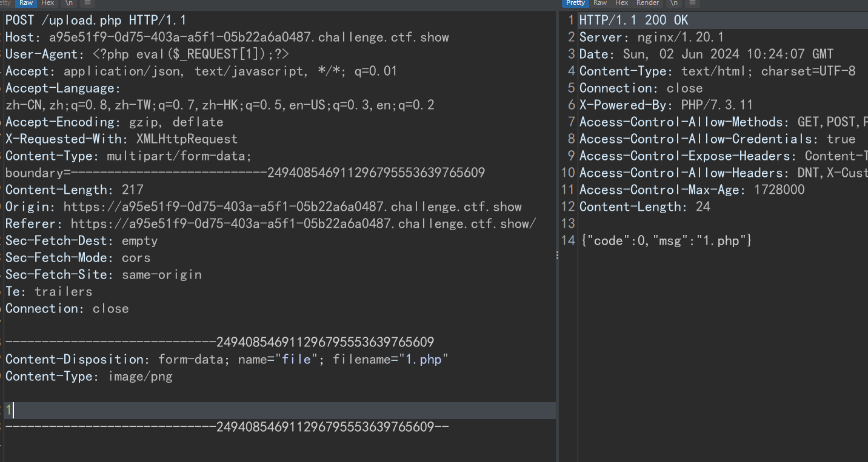Click Sec-Fetch-Site: same-origin header
868x462 pixels.
(104, 274)
